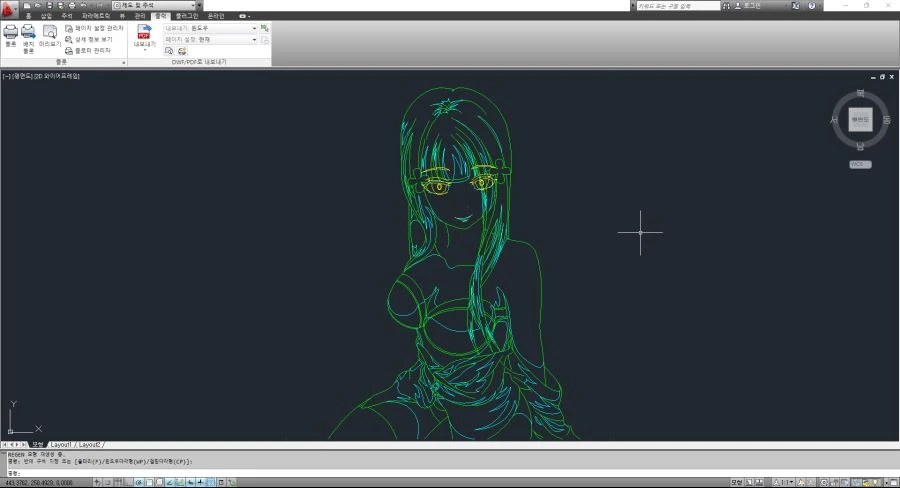Image resolution: width=900 pixels, height=488 pixels.
Task: Switch to the 온라인 ribbon tab
Action: pyautogui.click(x=216, y=16)
